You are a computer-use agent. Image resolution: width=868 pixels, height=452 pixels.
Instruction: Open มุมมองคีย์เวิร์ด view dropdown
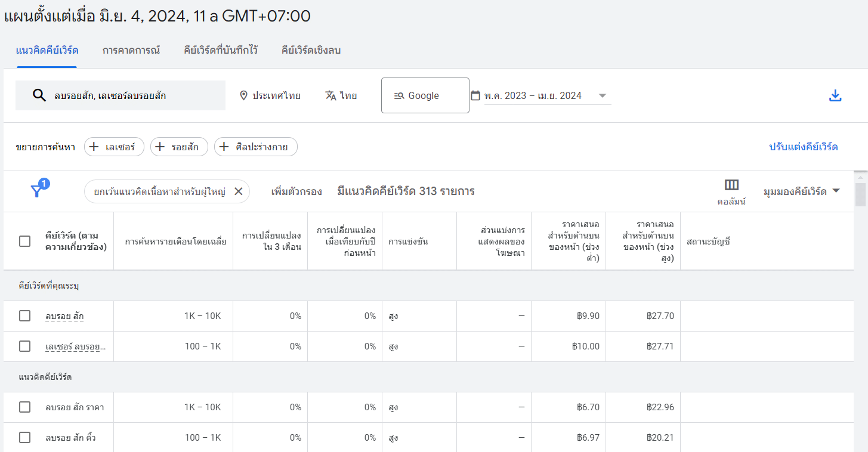point(802,191)
